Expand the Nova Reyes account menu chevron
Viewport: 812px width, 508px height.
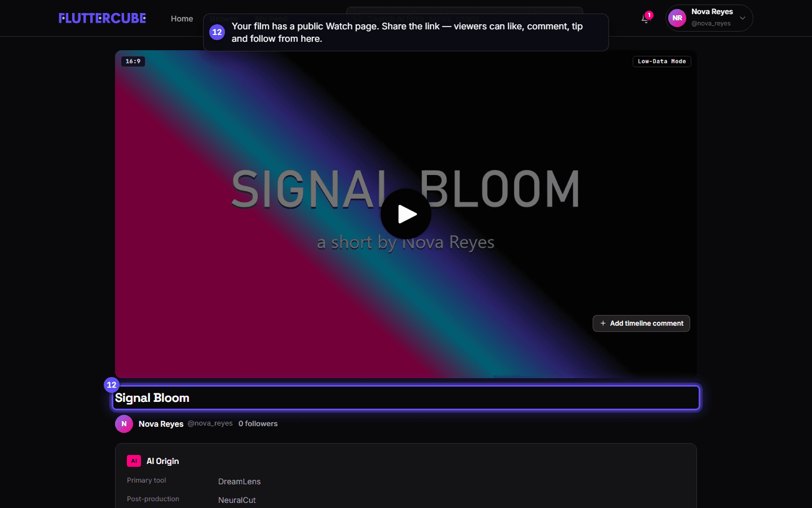point(743,18)
